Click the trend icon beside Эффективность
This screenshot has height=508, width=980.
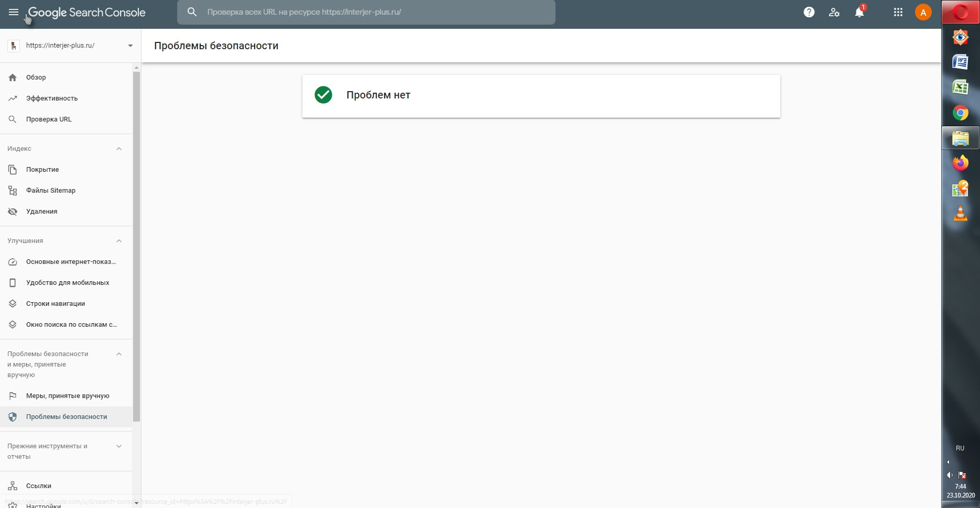pyautogui.click(x=13, y=98)
